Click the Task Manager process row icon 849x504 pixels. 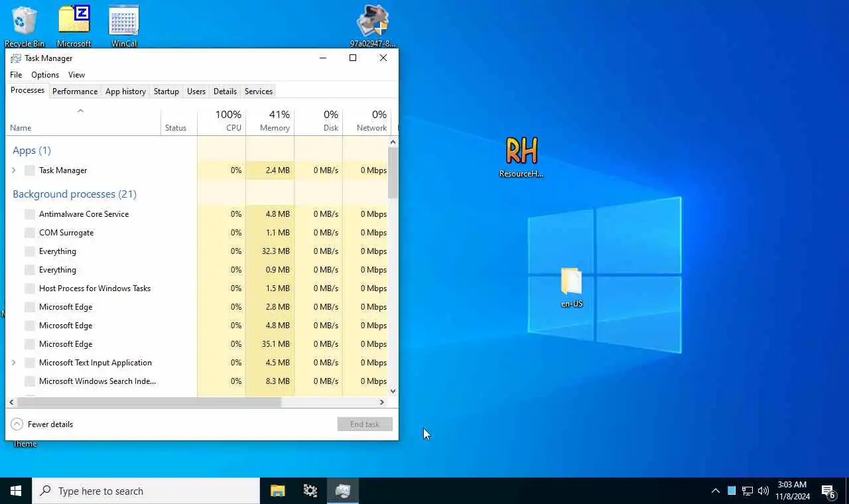[29, 170]
